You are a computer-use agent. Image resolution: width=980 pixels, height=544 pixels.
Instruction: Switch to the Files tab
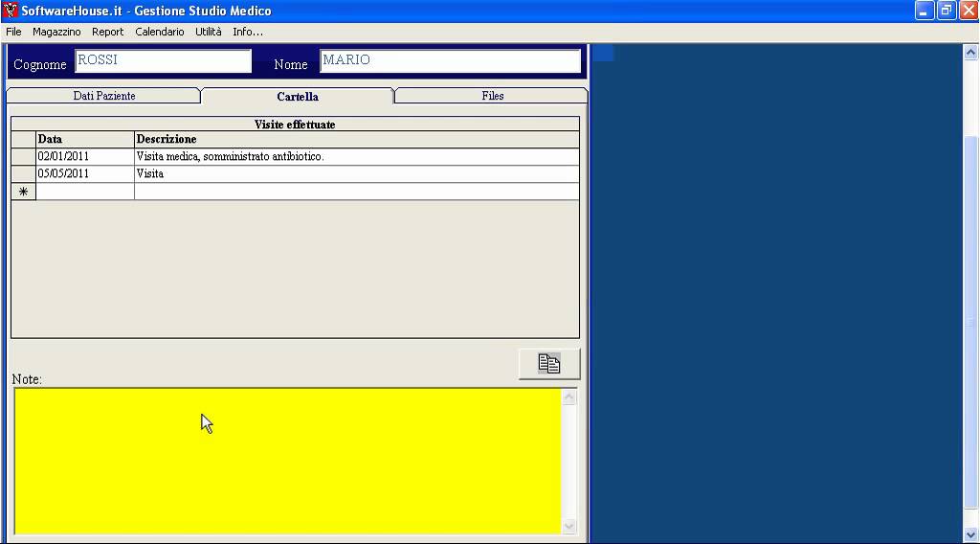(x=493, y=96)
